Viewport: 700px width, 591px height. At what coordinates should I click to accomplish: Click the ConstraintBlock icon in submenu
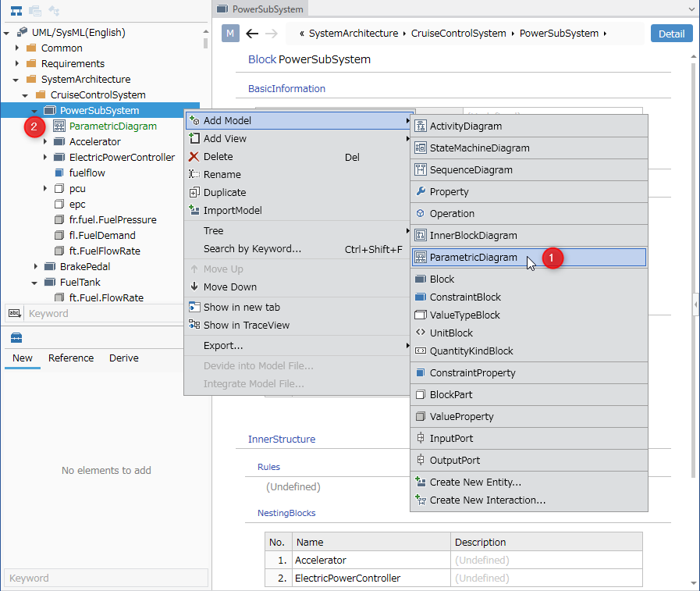(420, 297)
